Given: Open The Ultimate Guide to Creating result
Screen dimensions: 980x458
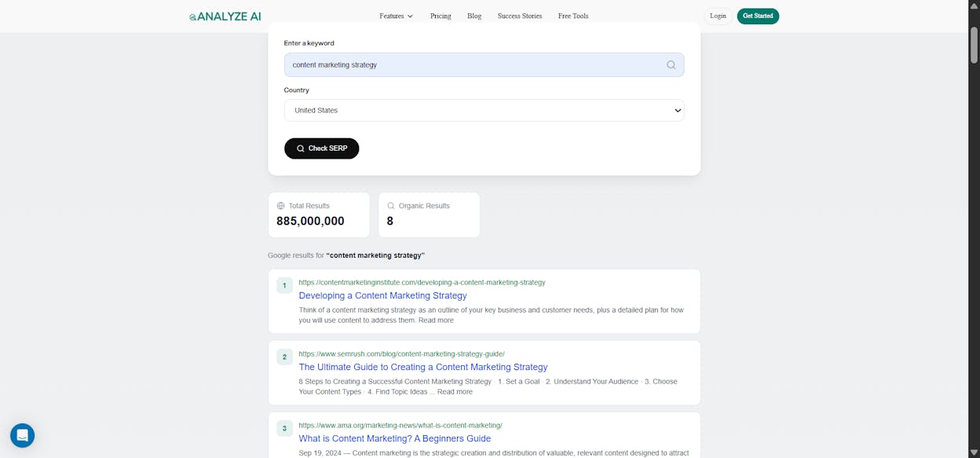Looking at the screenshot, I should point(422,367).
